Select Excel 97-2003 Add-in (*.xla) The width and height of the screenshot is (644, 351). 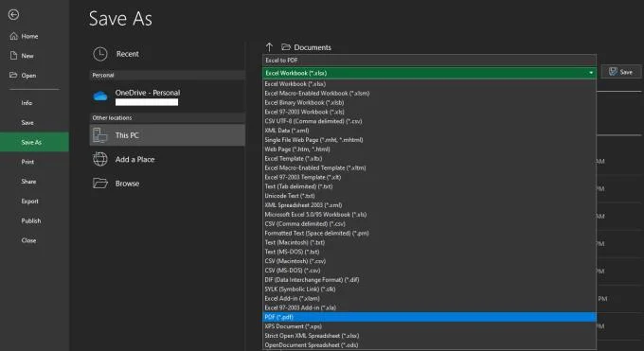[429, 307]
